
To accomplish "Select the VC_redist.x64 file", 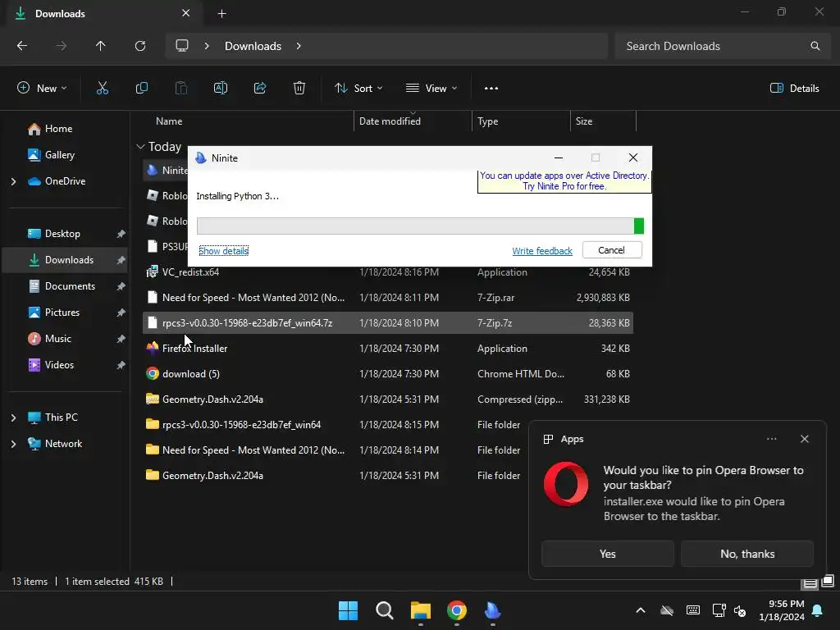I will 388,272.
